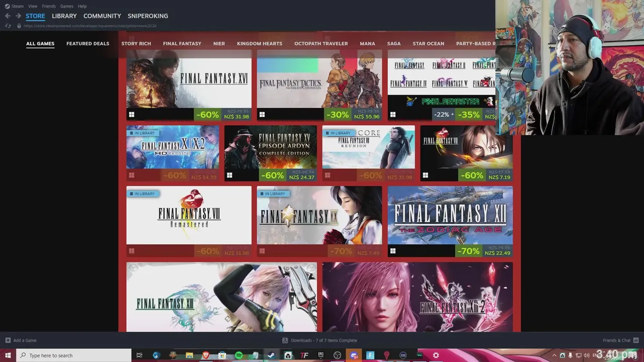Open the Final Fantasy XIII game banner
This screenshot has height=362, width=644.
[x=221, y=297]
